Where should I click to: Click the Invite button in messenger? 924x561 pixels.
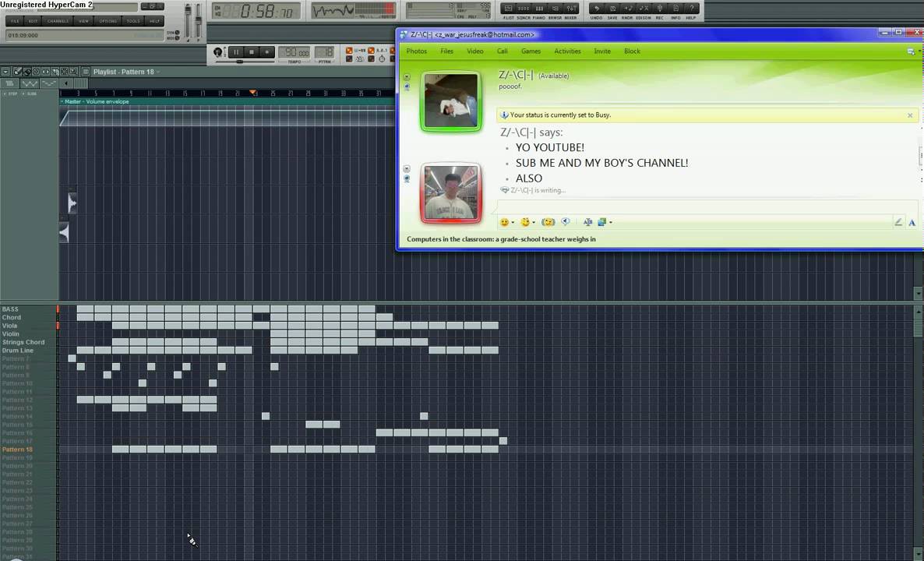[602, 51]
